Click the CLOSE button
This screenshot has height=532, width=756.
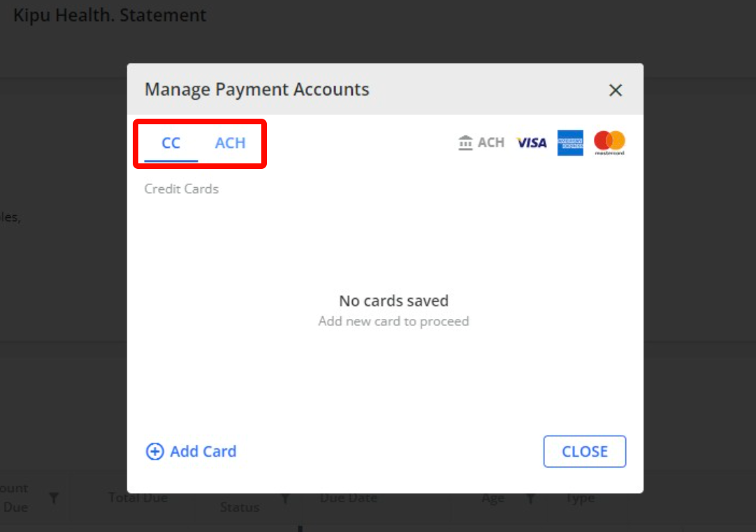coord(584,452)
